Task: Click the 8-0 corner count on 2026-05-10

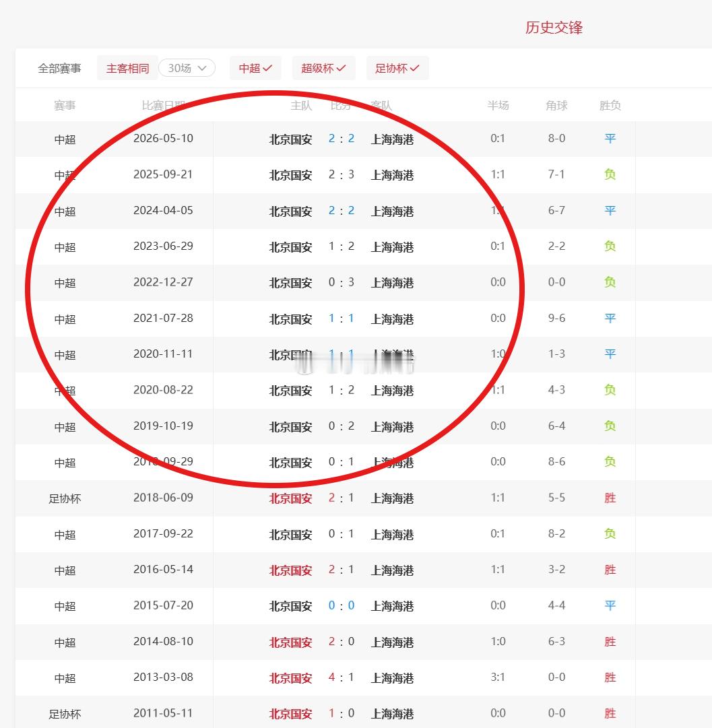Action: tap(556, 138)
